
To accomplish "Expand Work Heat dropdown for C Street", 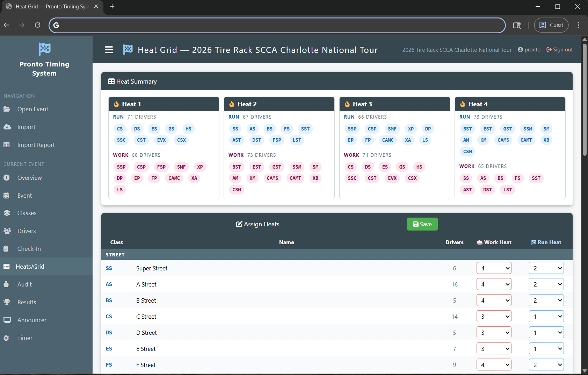I will (494, 317).
